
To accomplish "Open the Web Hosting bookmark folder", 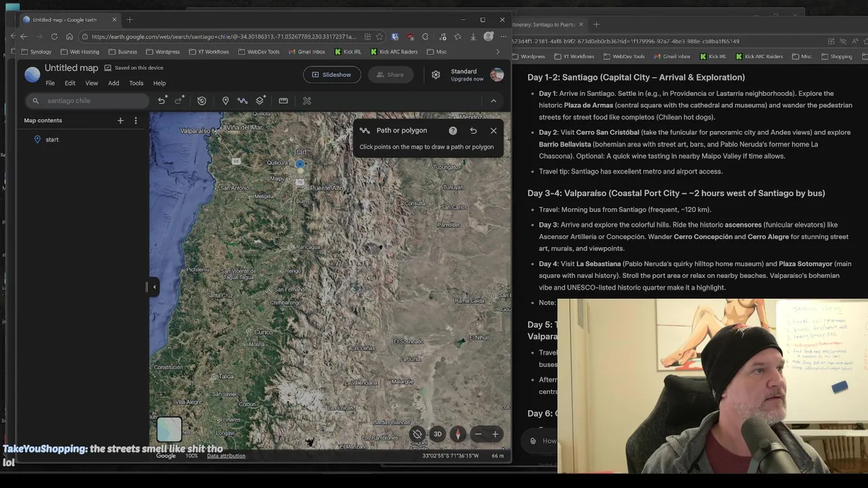I will point(79,52).
